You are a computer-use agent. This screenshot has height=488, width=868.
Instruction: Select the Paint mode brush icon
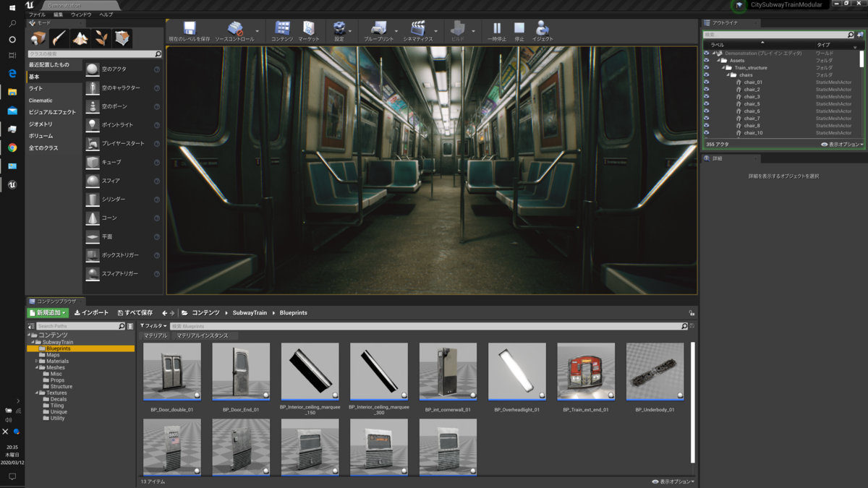click(x=59, y=38)
